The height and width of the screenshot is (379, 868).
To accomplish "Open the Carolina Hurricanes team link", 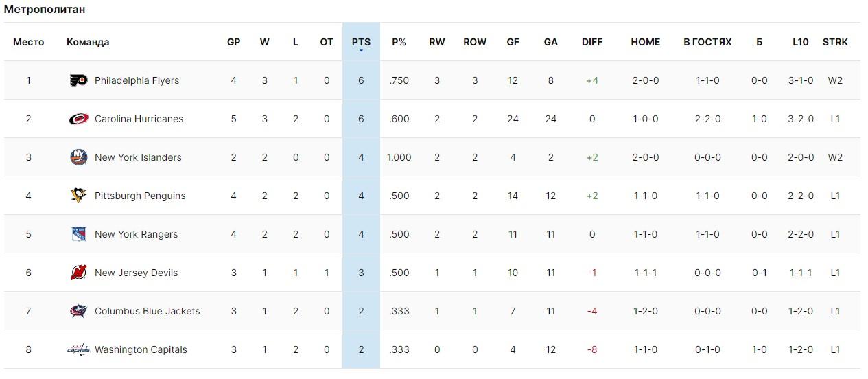I will point(139,119).
